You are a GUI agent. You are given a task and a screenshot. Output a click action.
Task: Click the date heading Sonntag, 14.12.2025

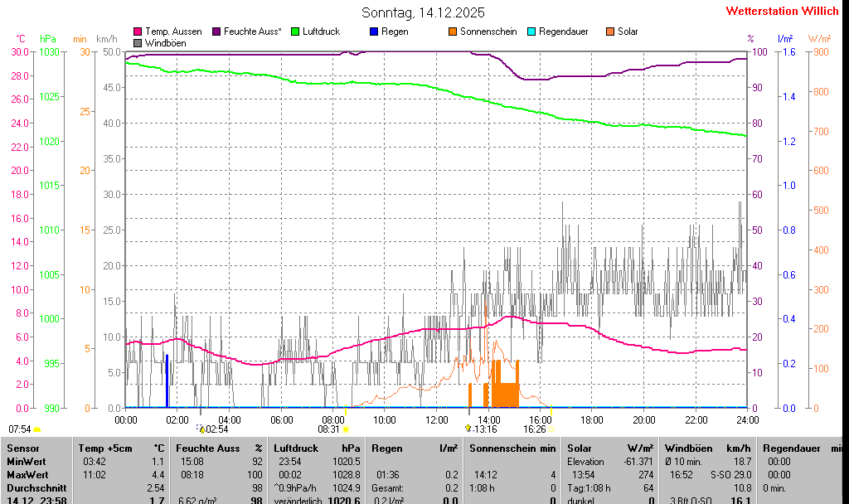click(424, 12)
